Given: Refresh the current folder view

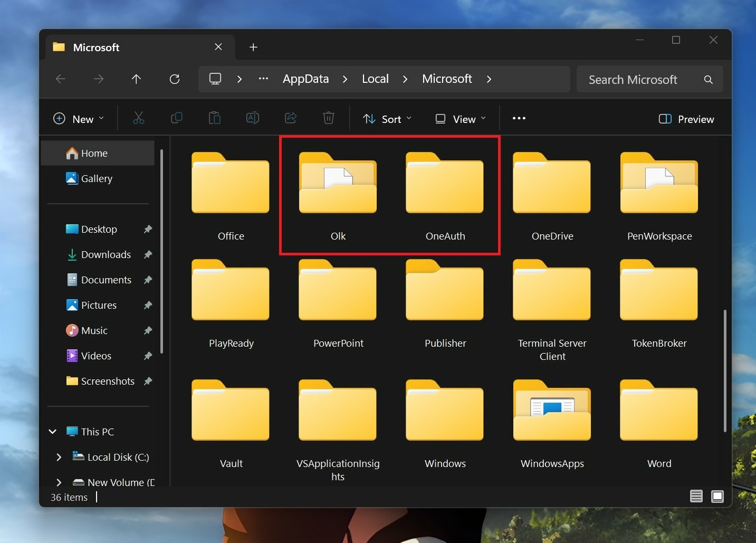Looking at the screenshot, I should (175, 79).
